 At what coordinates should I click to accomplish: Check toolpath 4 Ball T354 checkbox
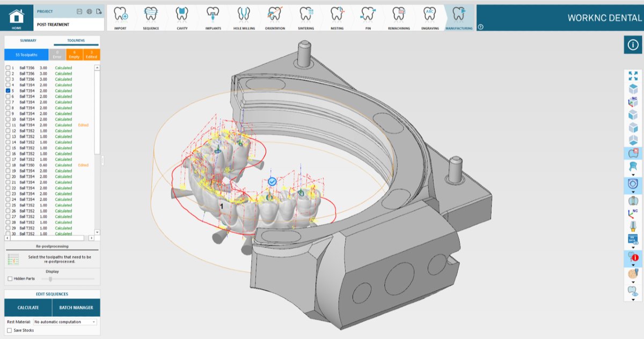(x=8, y=85)
